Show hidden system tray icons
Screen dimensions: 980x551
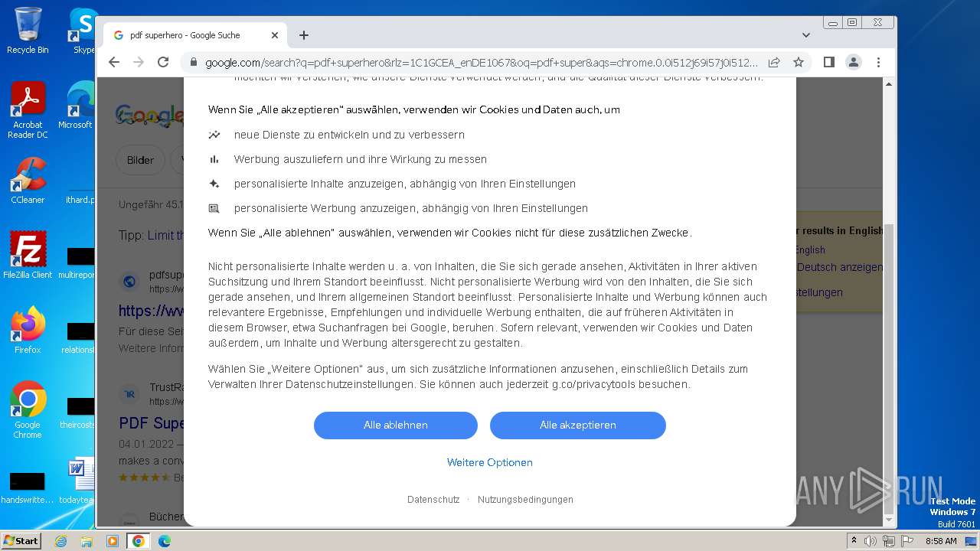click(854, 540)
